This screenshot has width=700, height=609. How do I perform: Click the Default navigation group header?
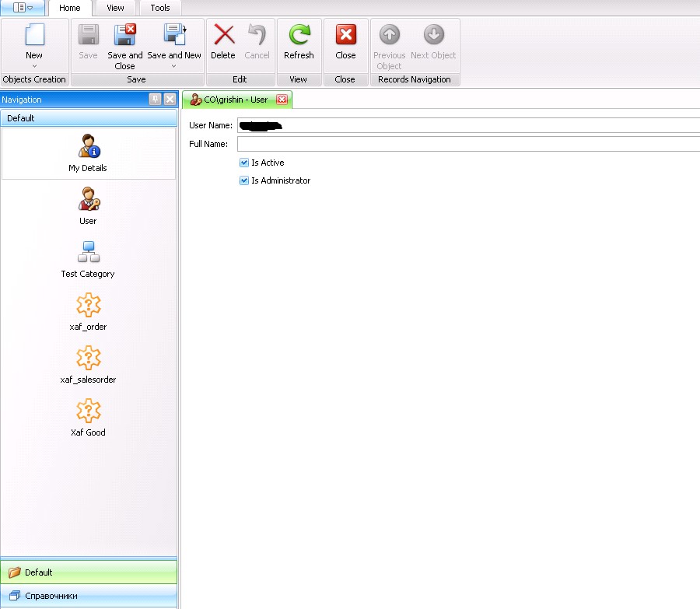tap(89, 118)
